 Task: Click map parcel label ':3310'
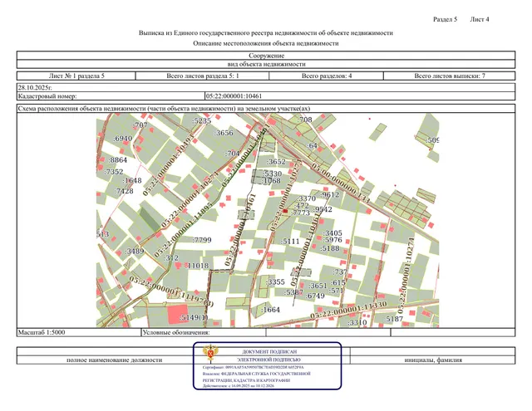tap(357, 322)
